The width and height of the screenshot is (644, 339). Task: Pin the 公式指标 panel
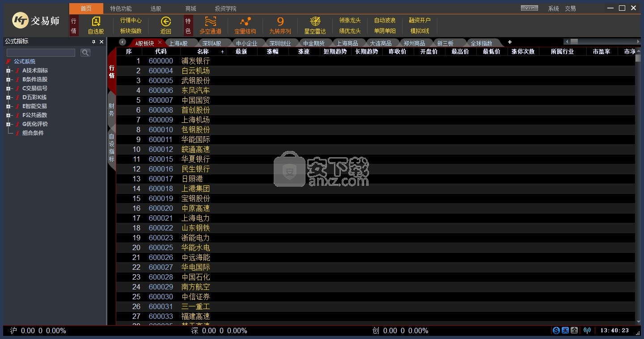(x=93, y=42)
